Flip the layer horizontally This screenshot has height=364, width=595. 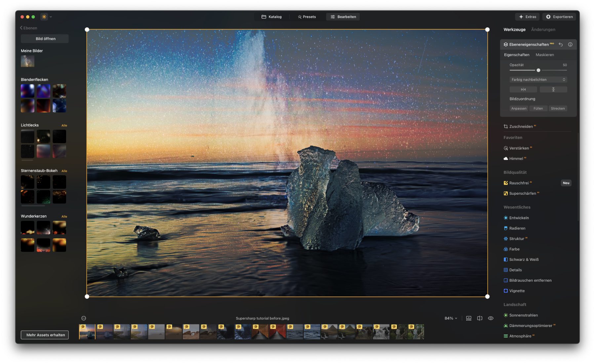523,90
